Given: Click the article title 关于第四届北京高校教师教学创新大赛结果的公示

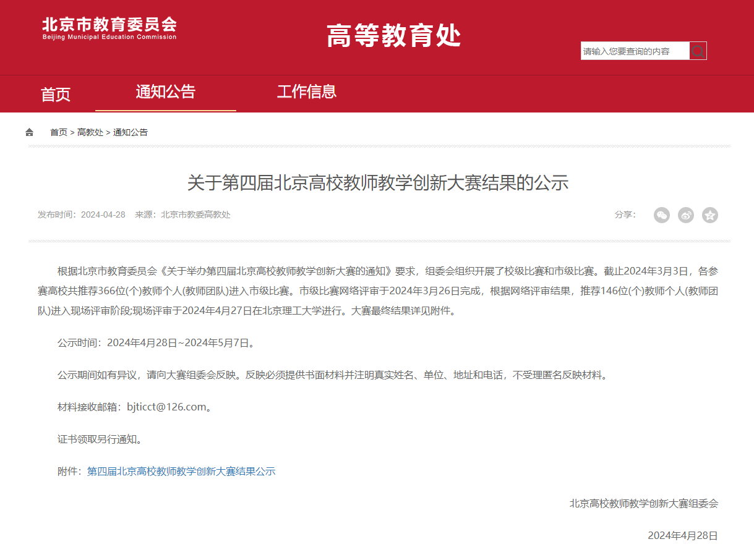Looking at the screenshot, I should point(378,183).
